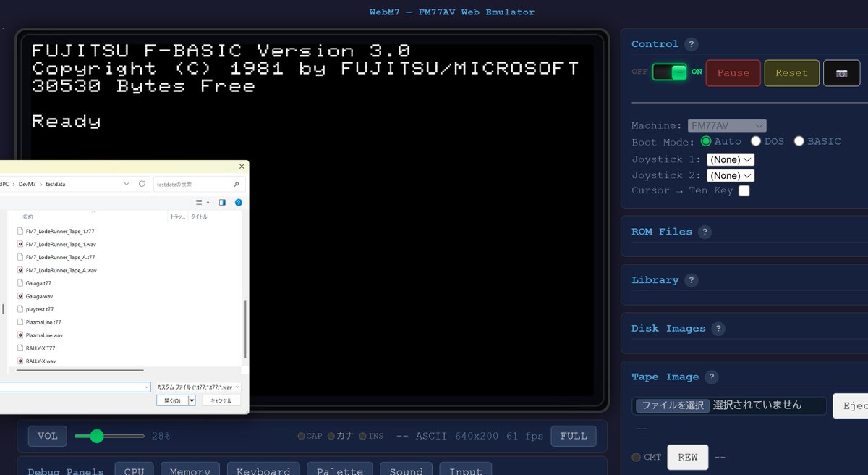868x475 pixels.
Task: Open the Memory debug panel
Action: coord(190,468)
